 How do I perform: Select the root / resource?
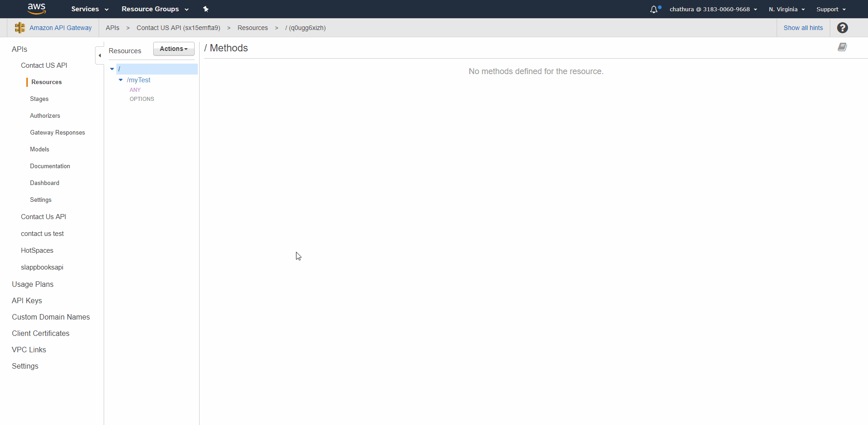click(x=157, y=69)
